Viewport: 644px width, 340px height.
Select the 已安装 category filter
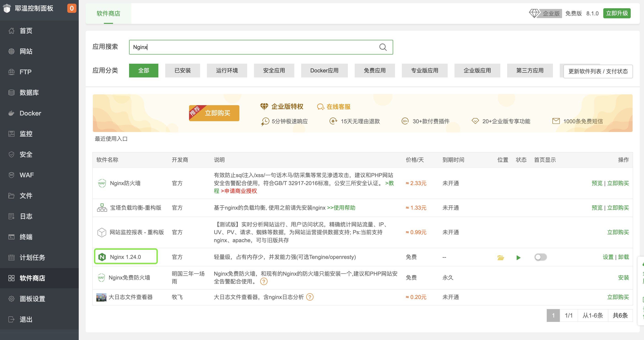(x=182, y=71)
